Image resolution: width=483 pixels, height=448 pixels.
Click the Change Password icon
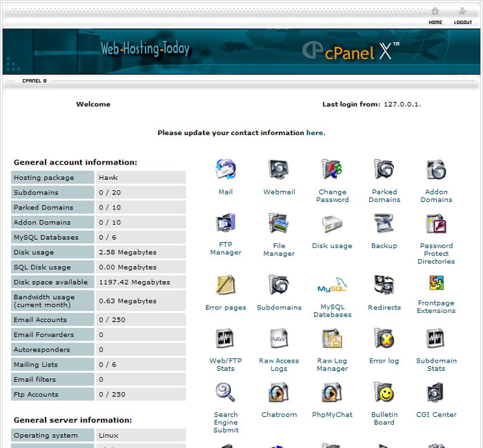click(x=332, y=170)
